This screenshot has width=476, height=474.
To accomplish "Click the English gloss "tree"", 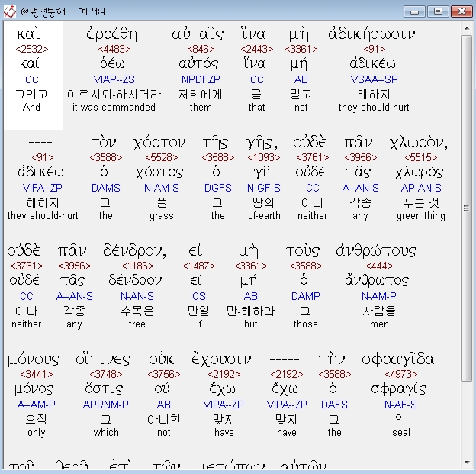I will [x=137, y=324].
